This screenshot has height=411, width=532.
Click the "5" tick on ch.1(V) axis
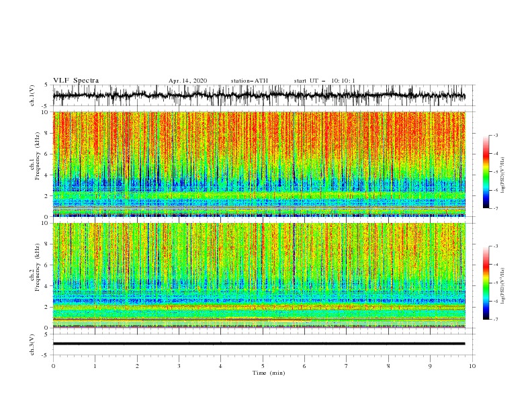coord(47,85)
